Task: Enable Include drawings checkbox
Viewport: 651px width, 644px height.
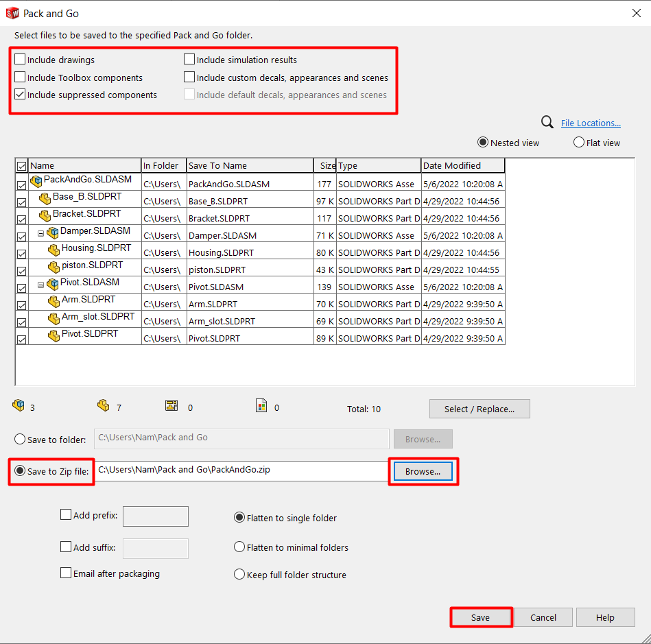Action: pyautogui.click(x=20, y=60)
